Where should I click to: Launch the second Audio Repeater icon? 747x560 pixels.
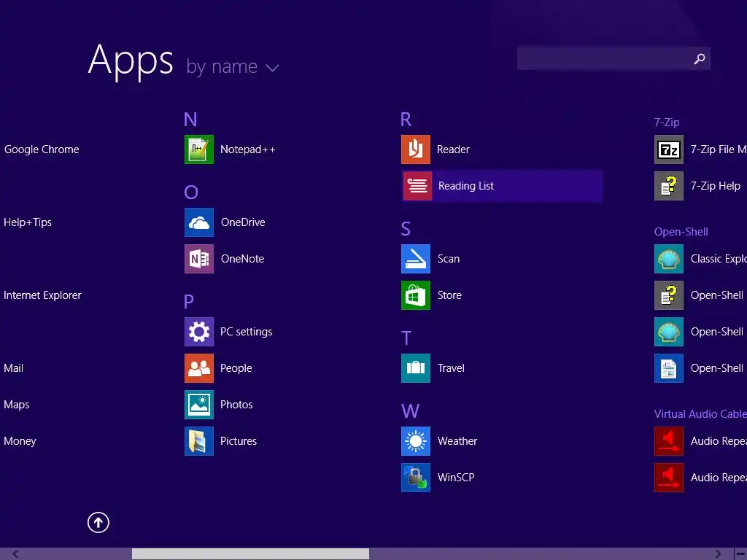click(x=669, y=478)
